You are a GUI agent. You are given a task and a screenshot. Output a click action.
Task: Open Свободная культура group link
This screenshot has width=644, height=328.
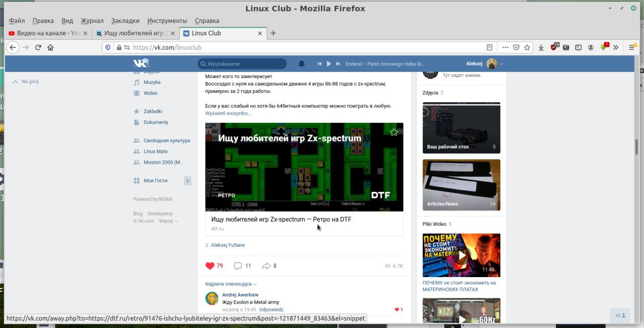click(x=167, y=141)
